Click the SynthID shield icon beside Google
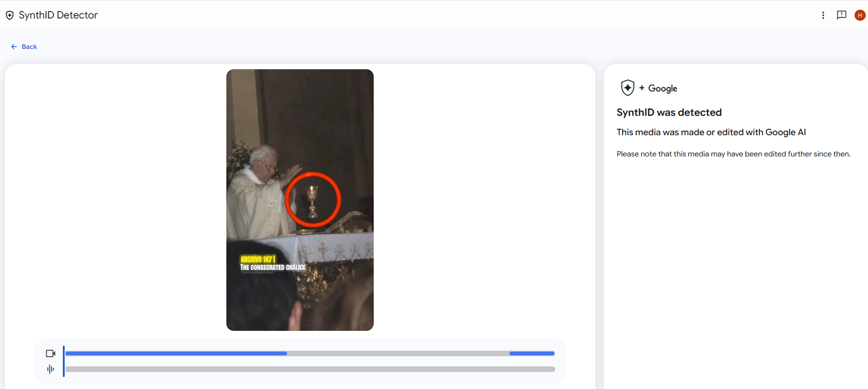This screenshot has width=868, height=389. pyautogui.click(x=628, y=88)
